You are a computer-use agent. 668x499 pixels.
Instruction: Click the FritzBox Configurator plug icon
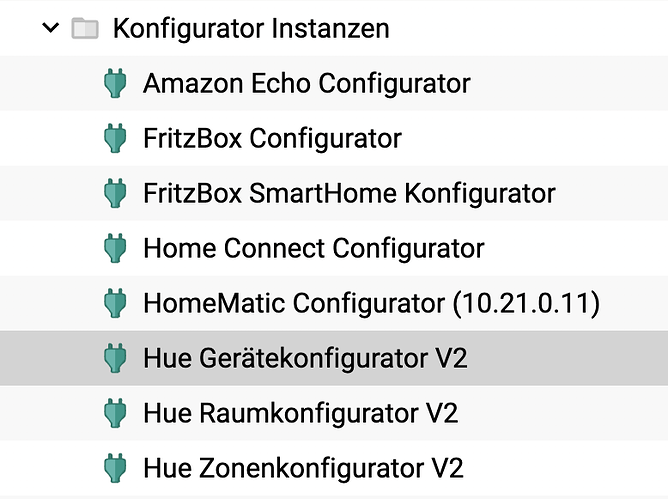115,138
